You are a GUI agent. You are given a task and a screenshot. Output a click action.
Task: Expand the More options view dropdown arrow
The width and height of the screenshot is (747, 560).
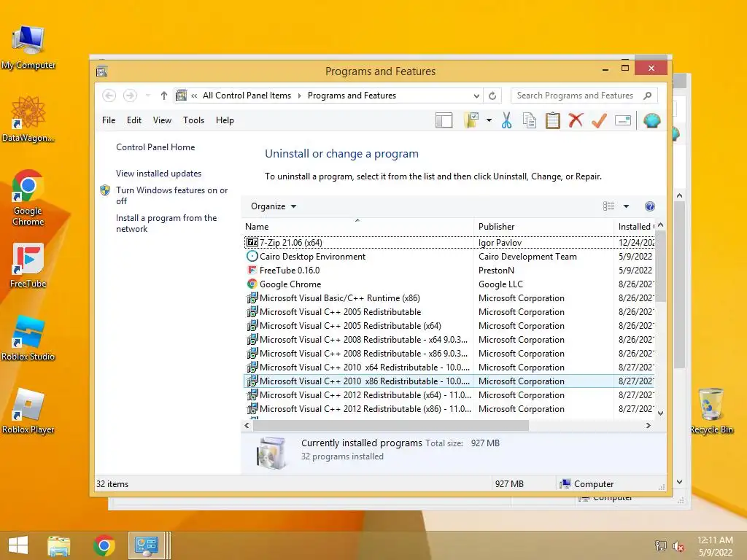[x=626, y=206]
